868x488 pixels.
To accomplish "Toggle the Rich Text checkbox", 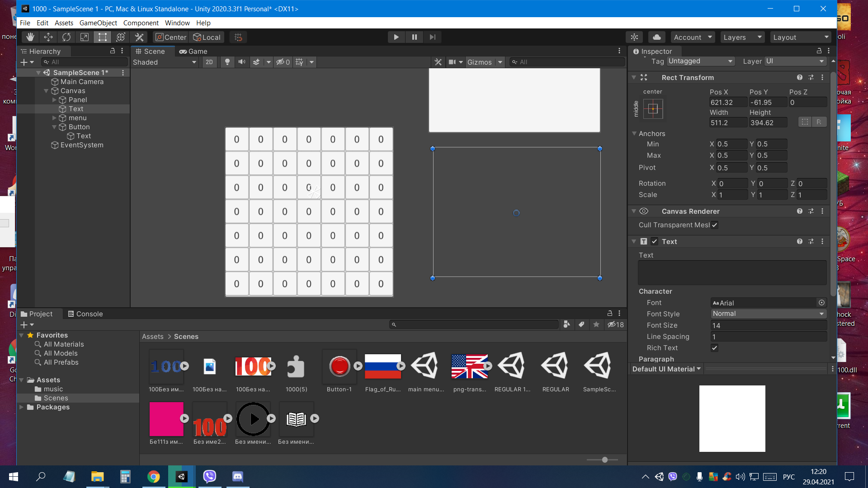I will pyautogui.click(x=714, y=348).
